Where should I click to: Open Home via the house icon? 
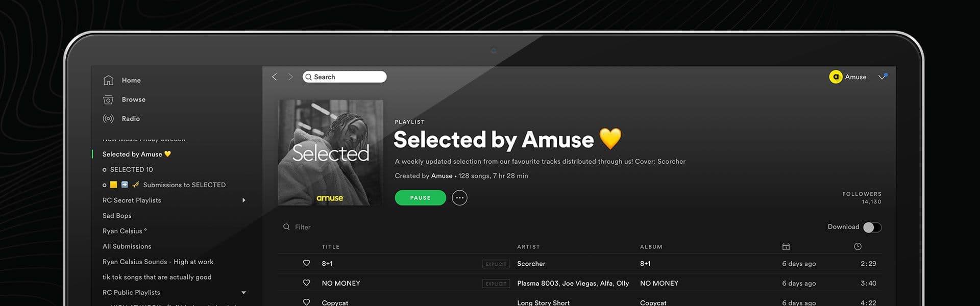(x=108, y=80)
